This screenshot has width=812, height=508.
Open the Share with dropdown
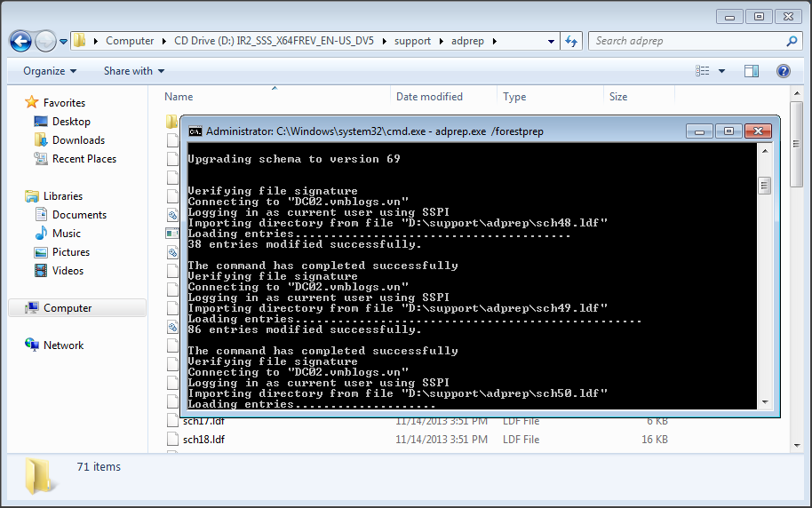[133, 71]
